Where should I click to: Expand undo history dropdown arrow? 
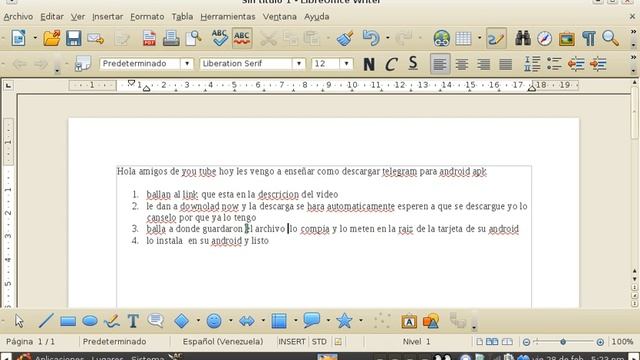coord(387,38)
